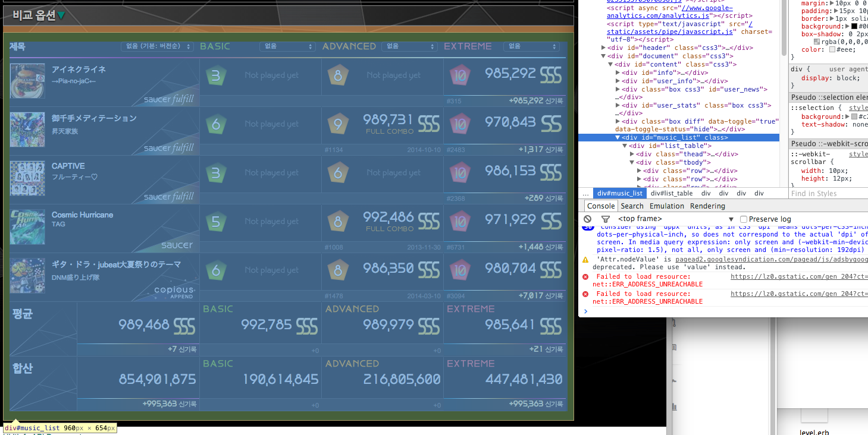Toggle the console filter funnel icon
Viewport: 868px width, 435px height.
point(605,219)
